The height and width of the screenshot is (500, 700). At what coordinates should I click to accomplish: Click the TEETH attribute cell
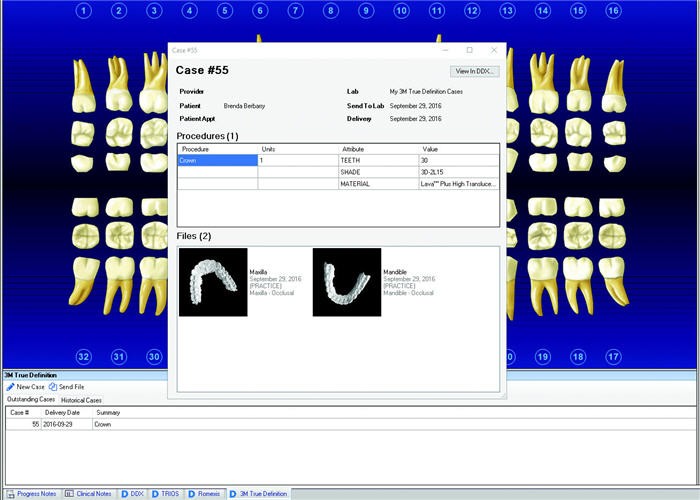(379, 160)
